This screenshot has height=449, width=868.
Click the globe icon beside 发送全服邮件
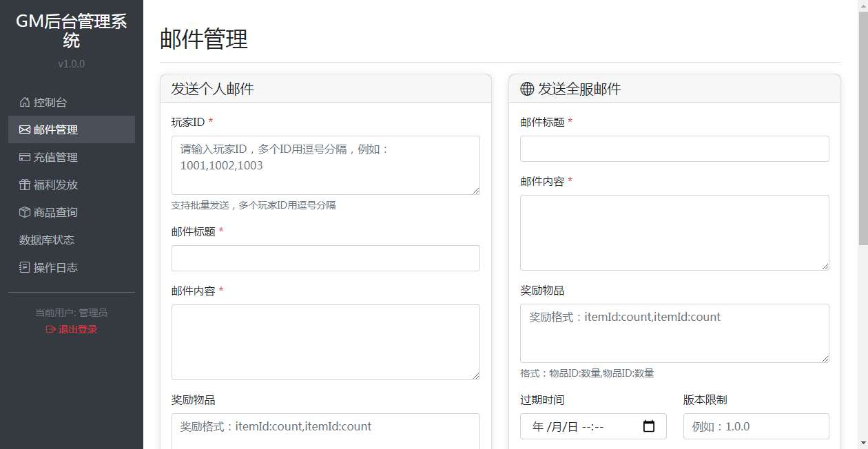pyautogui.click(x=527, y=89)
